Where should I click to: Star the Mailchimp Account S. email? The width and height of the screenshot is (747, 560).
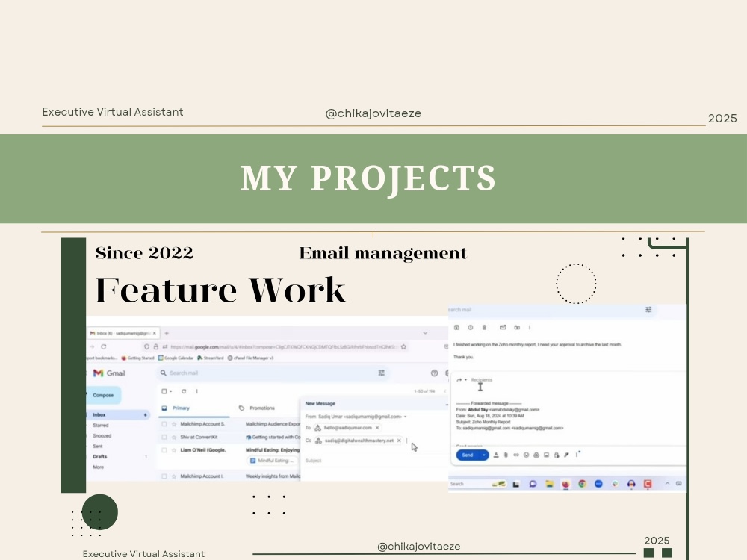pos(174,424)
